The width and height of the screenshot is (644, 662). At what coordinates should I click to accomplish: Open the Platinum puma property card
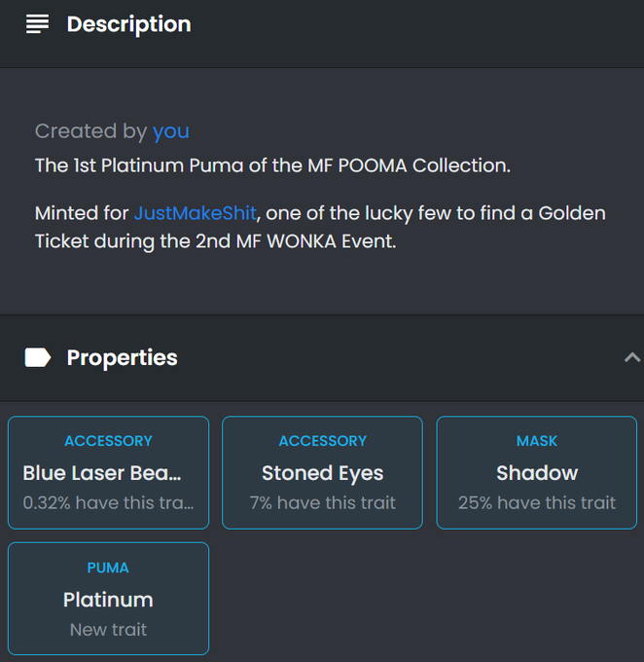pyautogui.click(x=108, y=599)
